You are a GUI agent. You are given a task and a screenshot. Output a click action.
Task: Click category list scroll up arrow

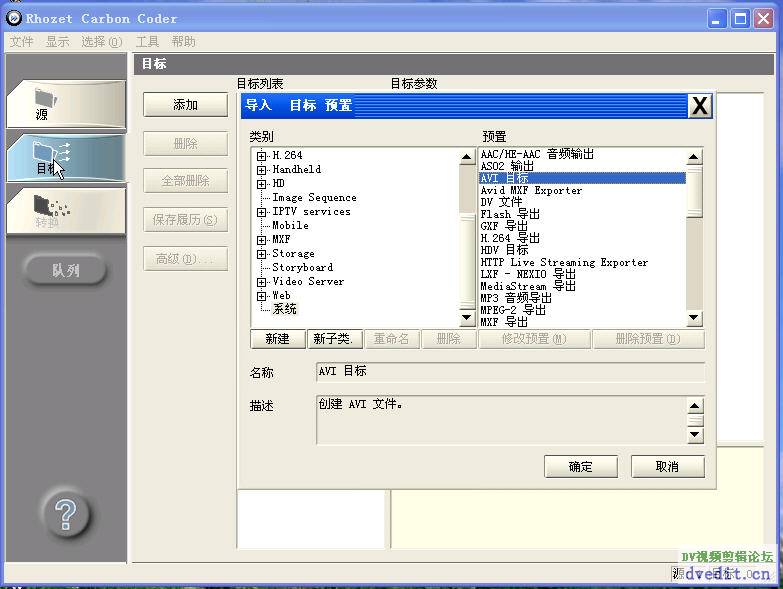pos(466,158)
